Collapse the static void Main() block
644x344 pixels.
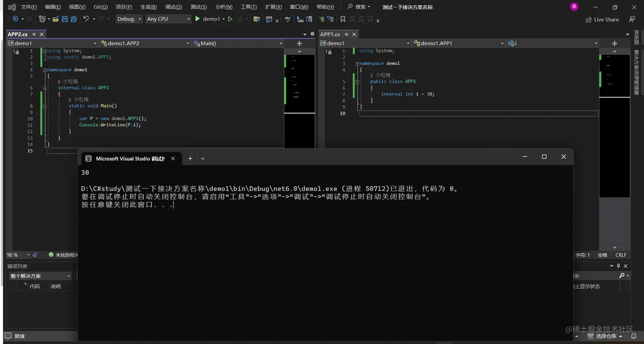[x=45, y=106]
